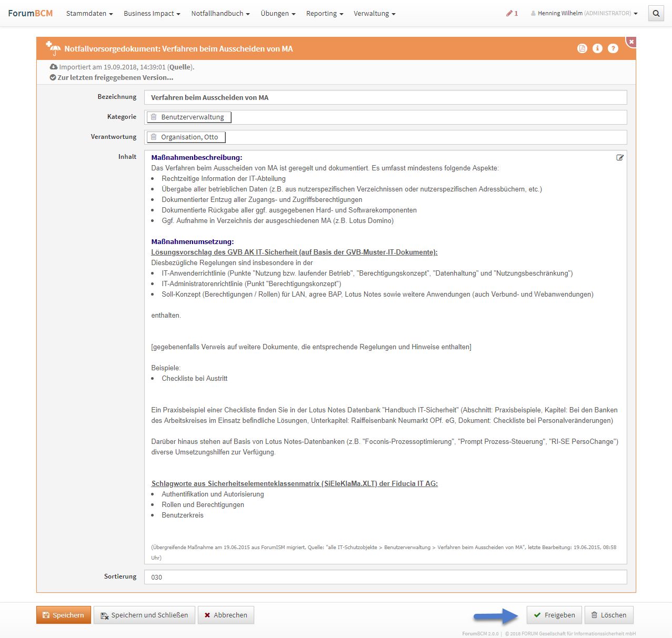Click into the Kategorie field
The width and height of the screenshot is (672, 638).
click(386, 117)
